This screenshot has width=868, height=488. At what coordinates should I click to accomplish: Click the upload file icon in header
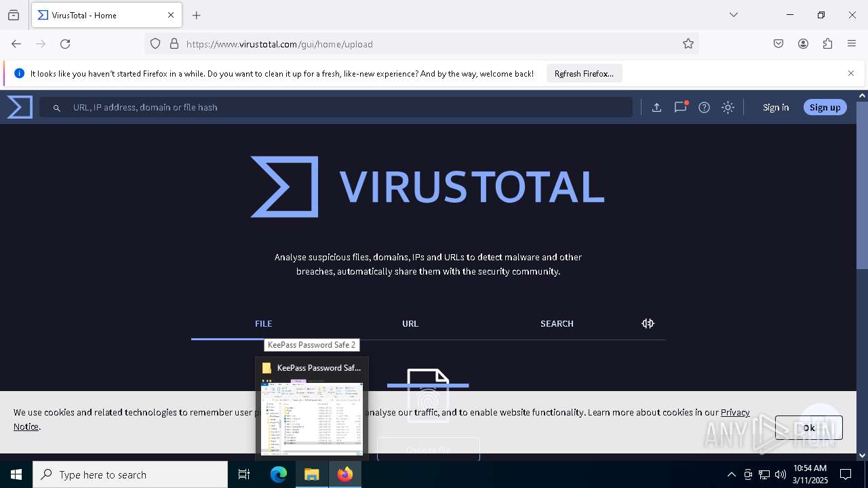coord(656,107)
